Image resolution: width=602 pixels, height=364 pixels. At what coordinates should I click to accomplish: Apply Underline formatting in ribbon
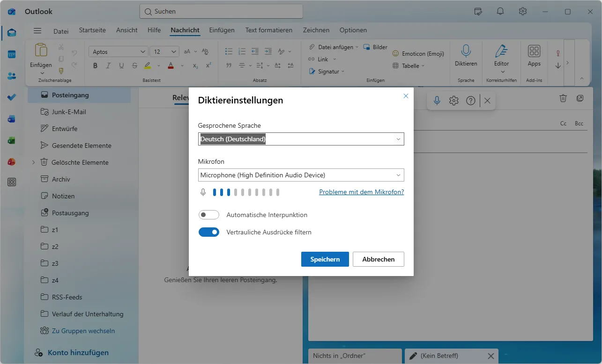point(122,66)
